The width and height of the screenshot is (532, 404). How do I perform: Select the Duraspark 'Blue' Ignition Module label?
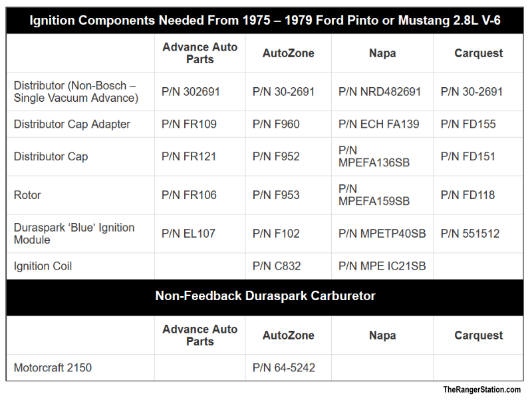(x=74, y=234)
